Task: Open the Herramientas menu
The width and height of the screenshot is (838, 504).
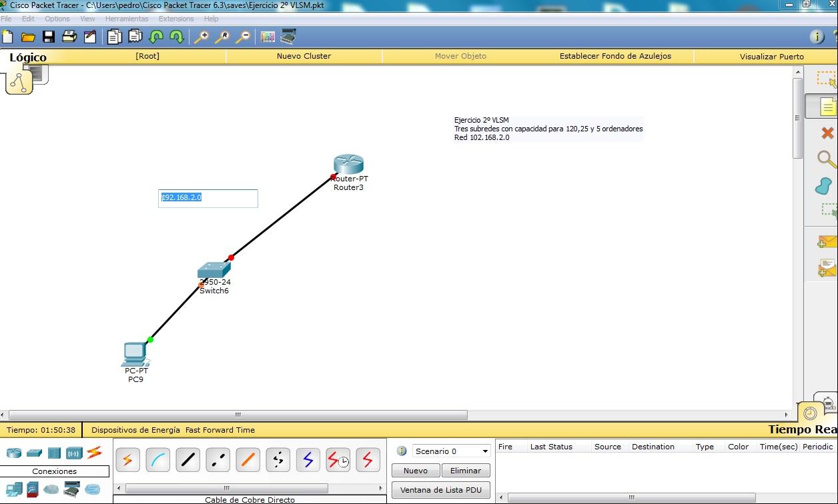Action: coord(127,19)
